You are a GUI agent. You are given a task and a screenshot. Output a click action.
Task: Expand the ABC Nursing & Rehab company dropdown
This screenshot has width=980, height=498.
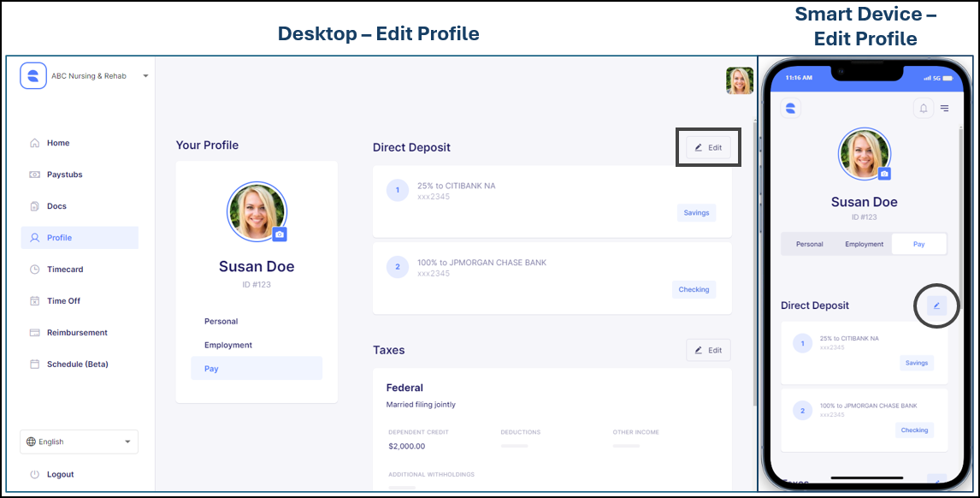(x=145, y=76)
